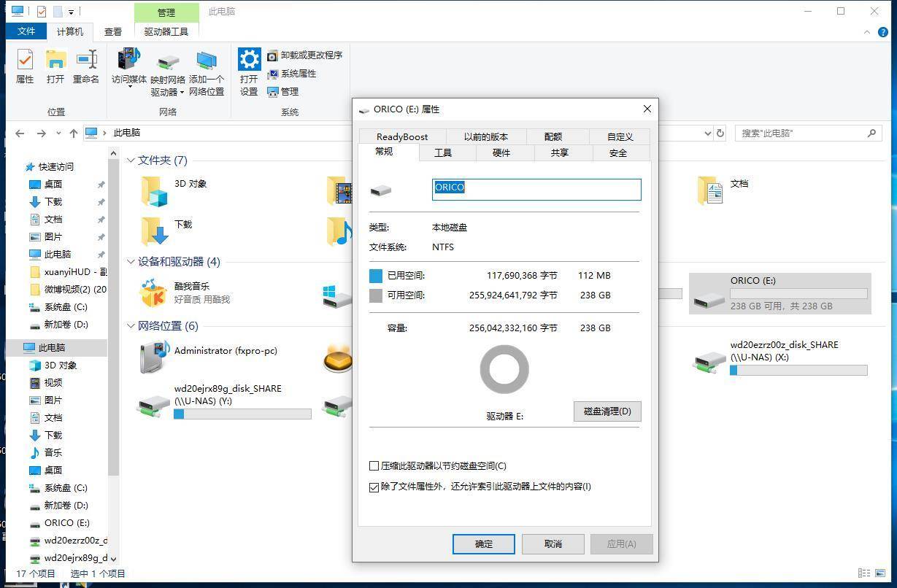Click the 重命名 icon to rename drive
This screenshot has height=588, width=897.
point(85,66)
